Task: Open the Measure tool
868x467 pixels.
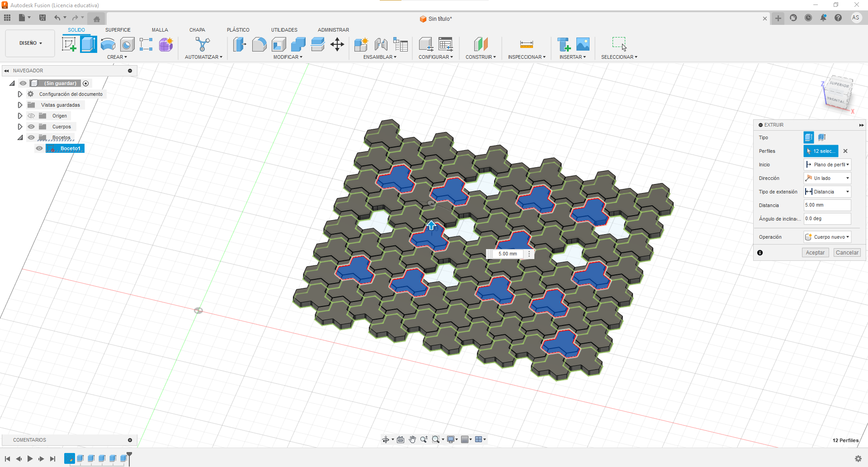Action: point(527,44)
